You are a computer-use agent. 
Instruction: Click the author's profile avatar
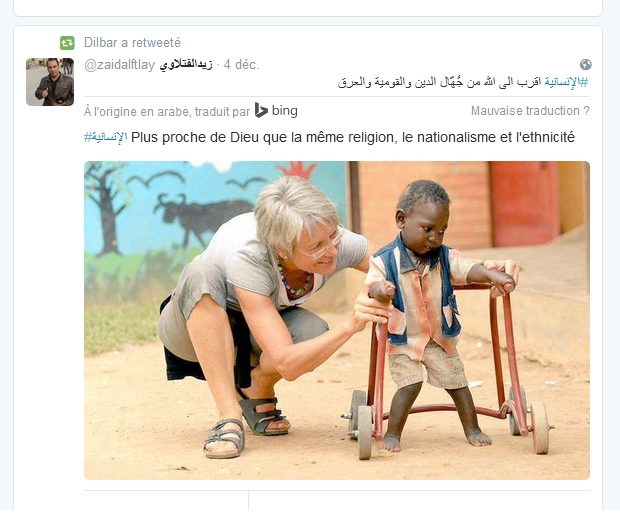tap(50, 82)
